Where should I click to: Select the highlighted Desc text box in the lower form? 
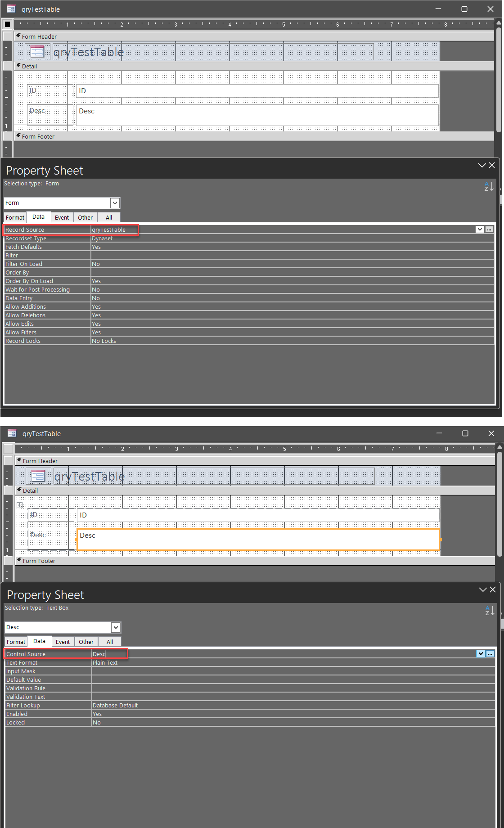[x=258, y=540]
